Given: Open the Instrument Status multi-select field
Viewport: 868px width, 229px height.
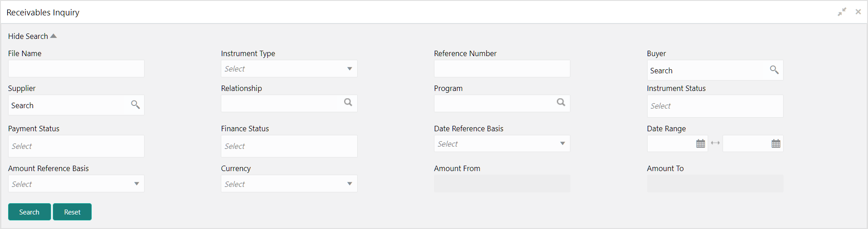Looking at the screenshot, I should click(x=715, y=106).
